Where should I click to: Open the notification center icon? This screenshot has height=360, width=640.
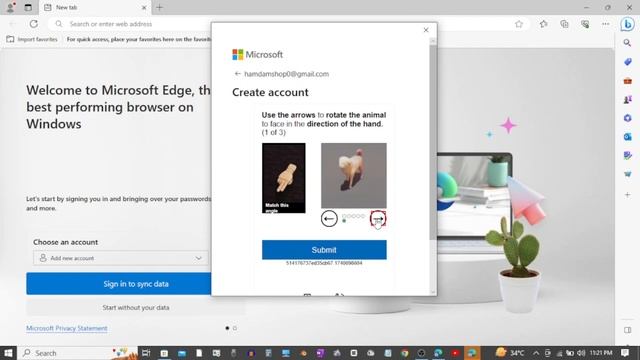[625, 353]
